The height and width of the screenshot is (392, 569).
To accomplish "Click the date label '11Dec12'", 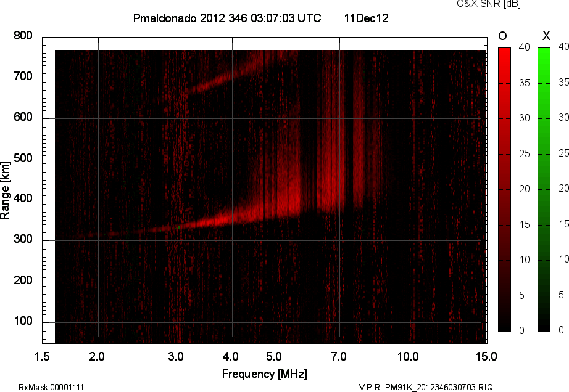I will (366, 18).
